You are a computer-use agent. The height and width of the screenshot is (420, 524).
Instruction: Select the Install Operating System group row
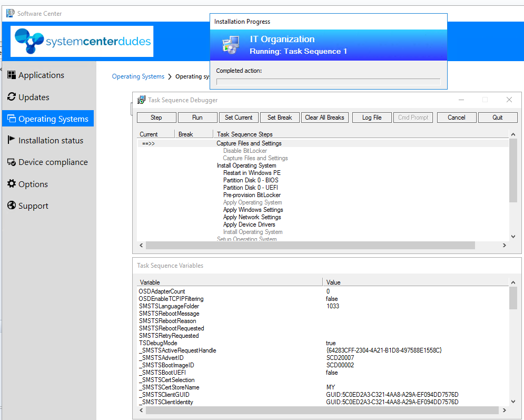(246, 165)
